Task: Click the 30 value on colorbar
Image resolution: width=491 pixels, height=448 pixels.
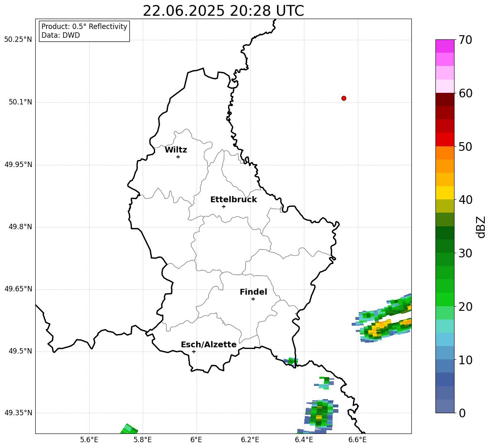Action: click(465, 253)
